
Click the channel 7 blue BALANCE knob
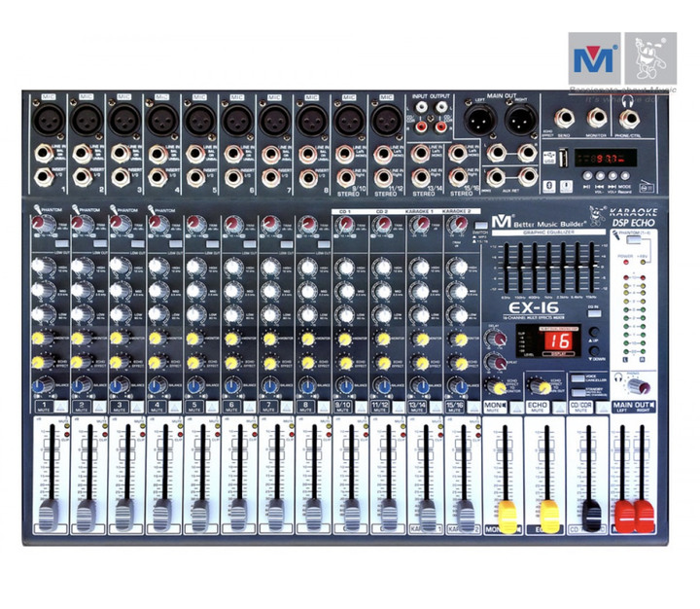tap(269, 385)
